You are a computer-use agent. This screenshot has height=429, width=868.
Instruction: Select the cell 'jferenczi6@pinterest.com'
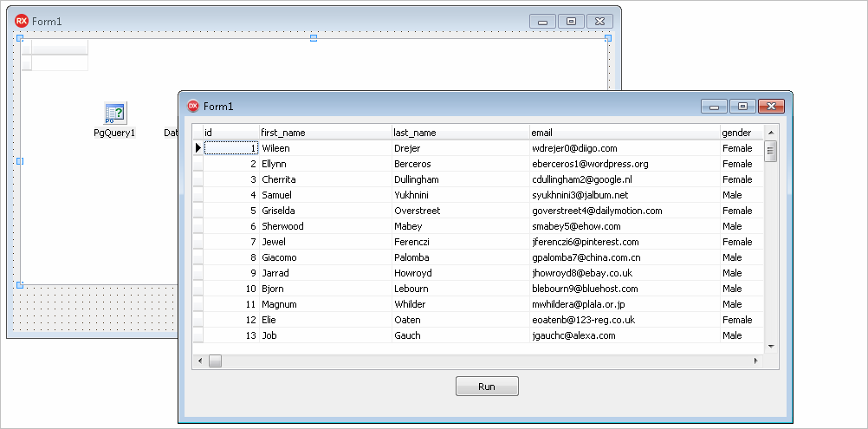[625, 242]
